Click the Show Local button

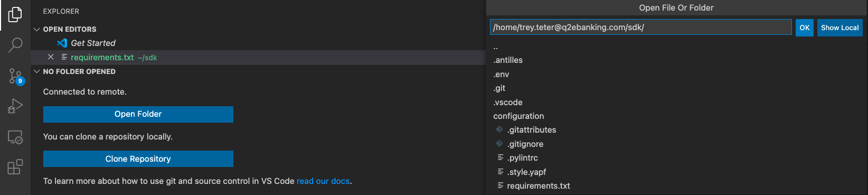[x=840, y=27]
